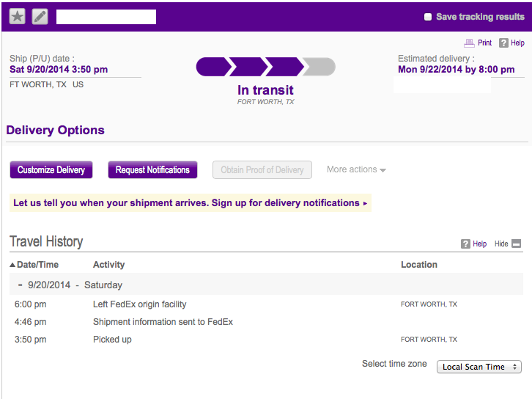Open the Local Scan Time zone selector
This screenshot has height=399, width=532.
479,367
